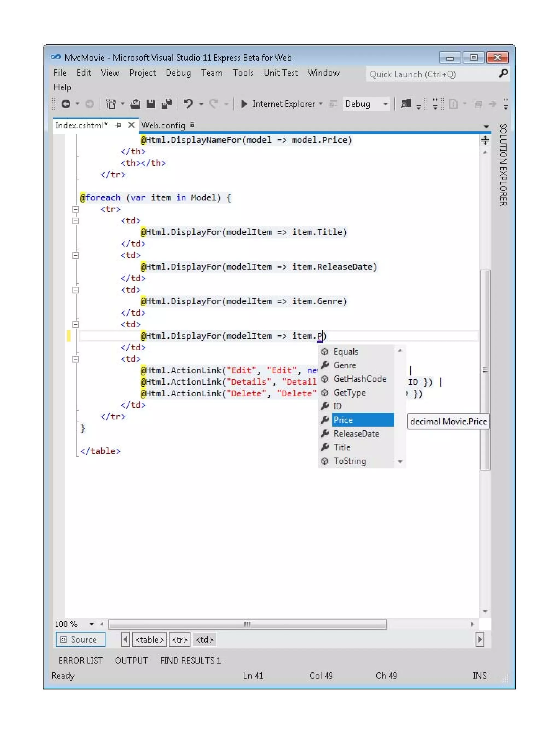
Task: Pin the Index.cshtml tab
Action: point(118,125)
